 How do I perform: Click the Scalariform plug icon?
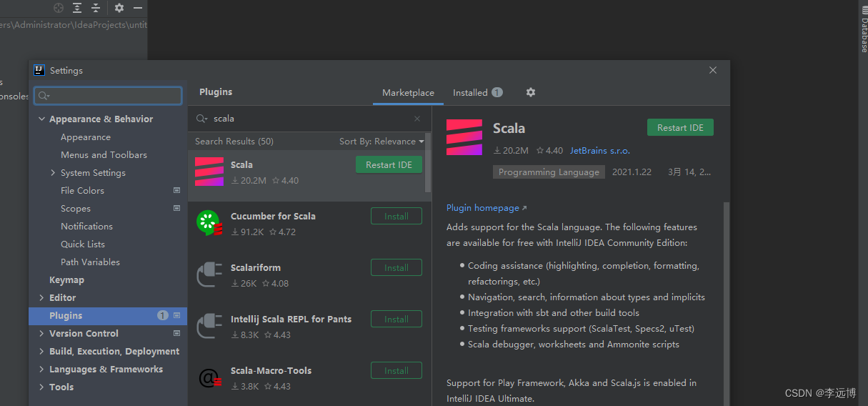tap(209, 274)
